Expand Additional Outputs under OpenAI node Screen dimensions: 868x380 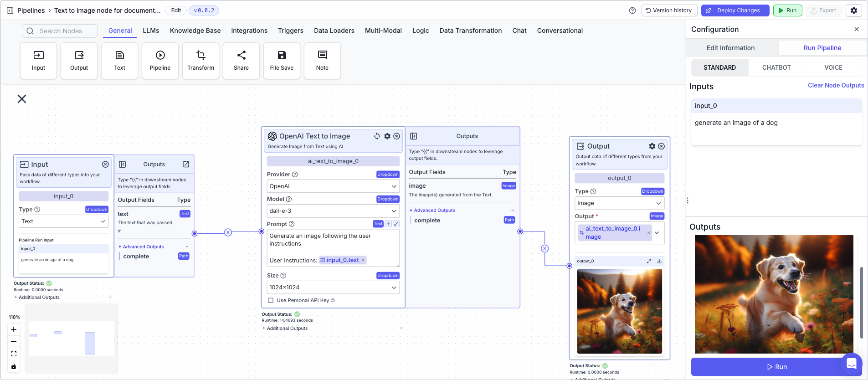click(401, 329)
